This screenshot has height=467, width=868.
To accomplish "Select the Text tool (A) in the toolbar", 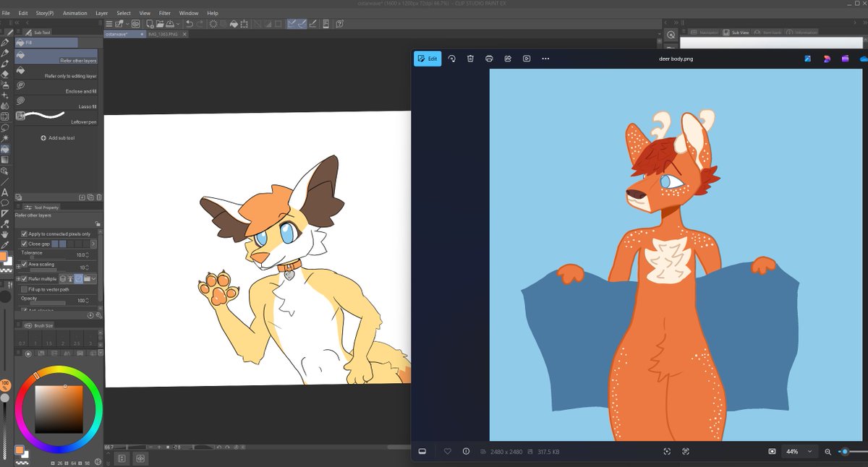I will (5, 192).
